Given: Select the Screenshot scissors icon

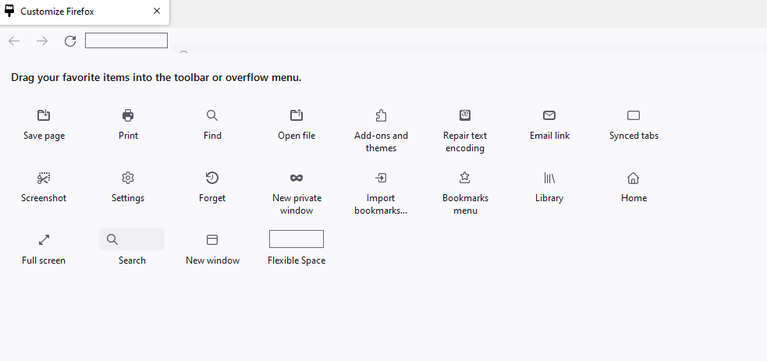Looking at the screenshot, I should pyautogui.click(x=44, y=178).
